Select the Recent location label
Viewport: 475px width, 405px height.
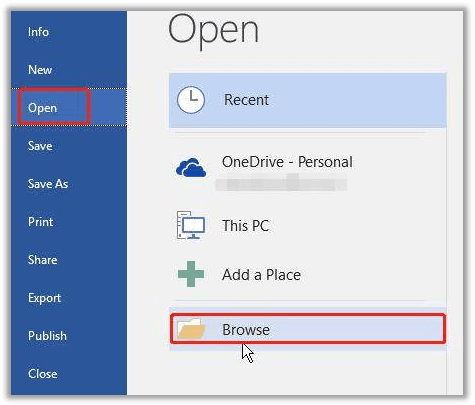pos(246,100)
